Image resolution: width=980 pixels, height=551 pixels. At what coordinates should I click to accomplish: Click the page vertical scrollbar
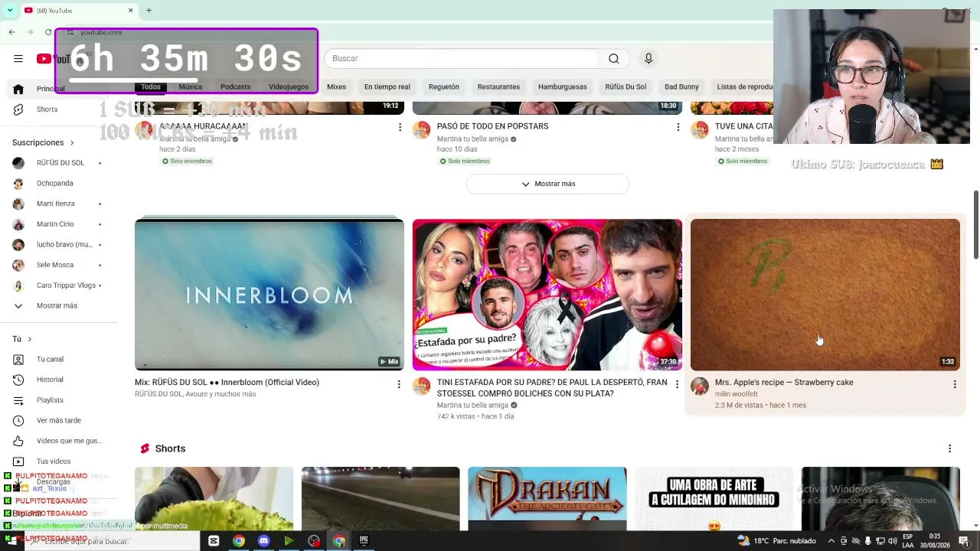point(975,225)
